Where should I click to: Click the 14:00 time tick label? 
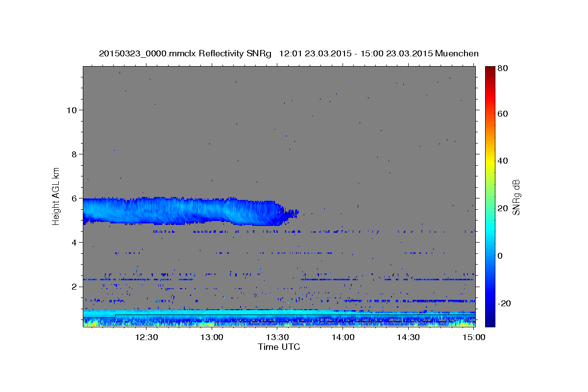(343, 337)
